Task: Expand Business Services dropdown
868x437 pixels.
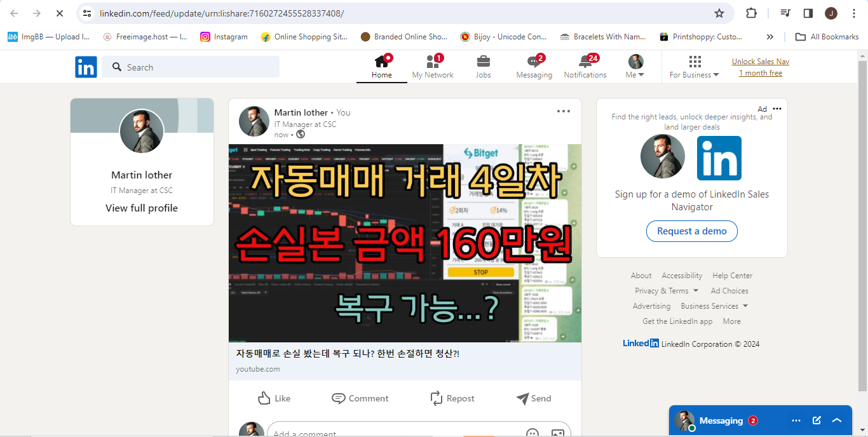Action: pos(714,306)
